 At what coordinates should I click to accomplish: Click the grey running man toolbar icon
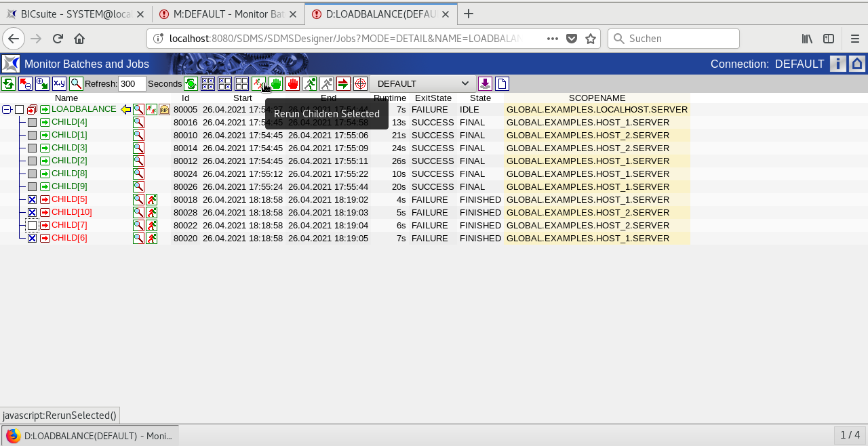click(x=326, y=83)
